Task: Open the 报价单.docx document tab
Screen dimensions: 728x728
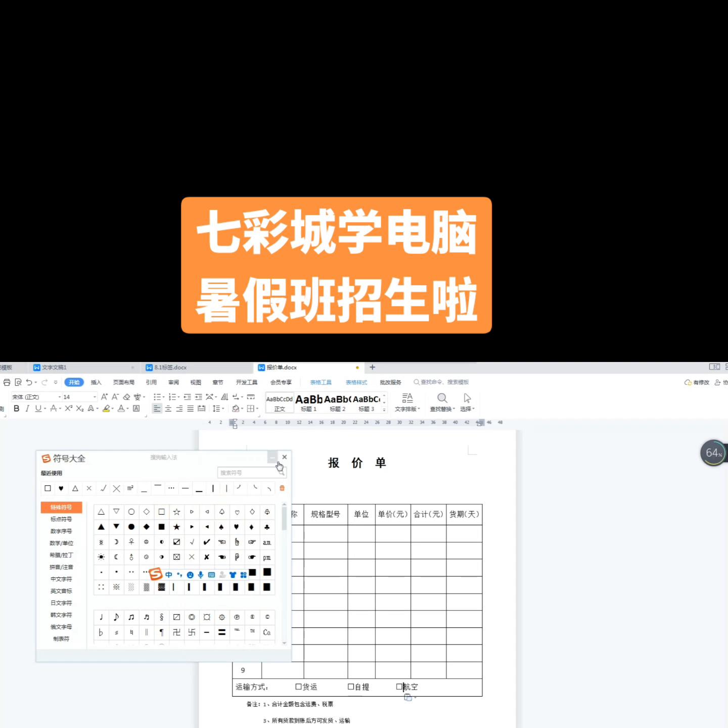Action: pyautogui.click(x=283, y=367)
